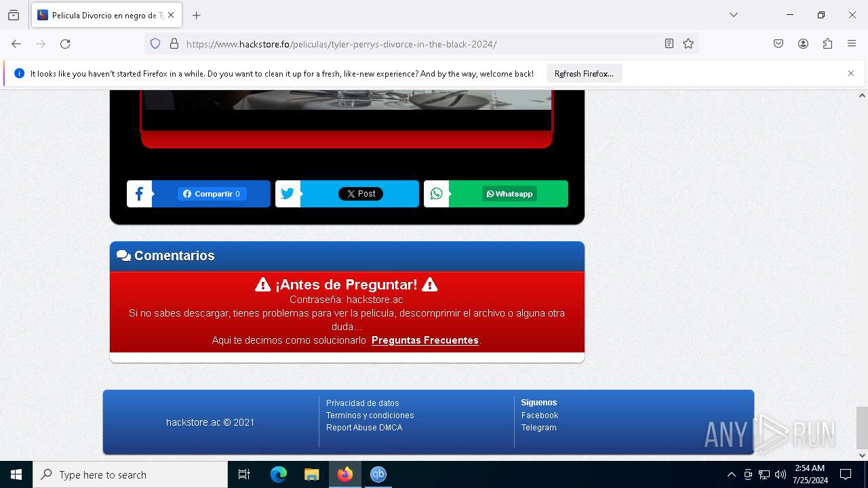Viewport: 868px width, 488px height.
Task: Close the Pelicula Divorcio en negro tab
Action: click(x=171, y=15)
